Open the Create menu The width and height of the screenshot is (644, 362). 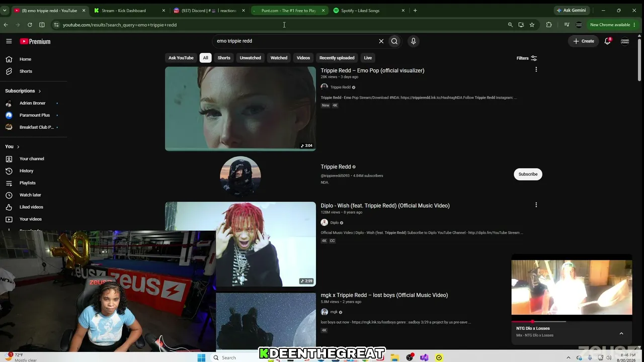coord(584,41)
